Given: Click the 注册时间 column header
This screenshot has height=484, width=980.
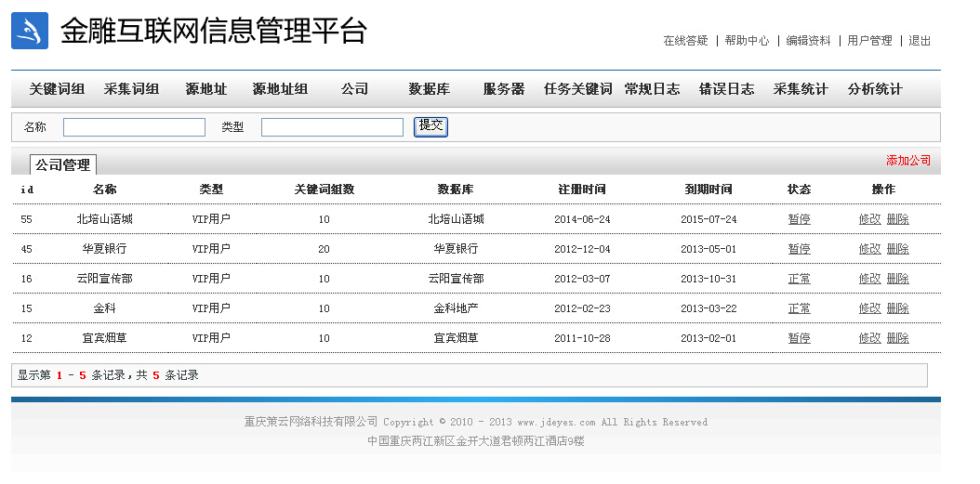Looking at the screenshot, I should 582,190.
